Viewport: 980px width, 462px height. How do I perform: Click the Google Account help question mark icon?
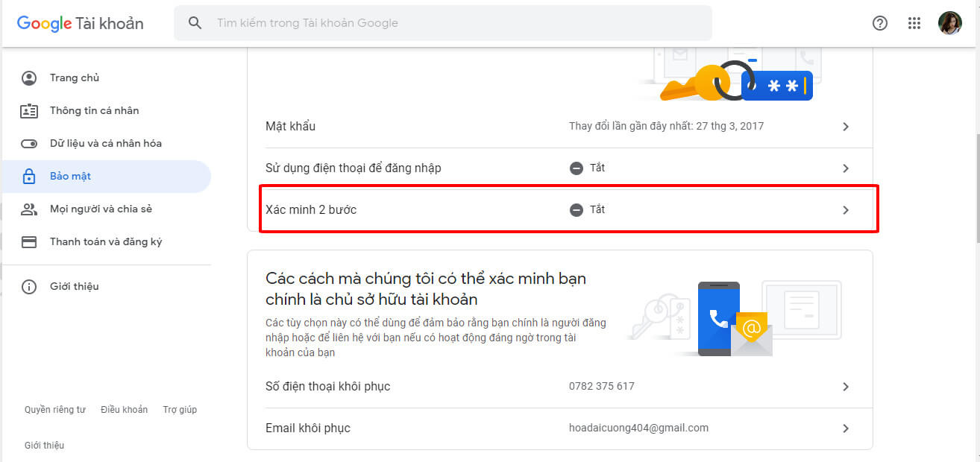(880, 23)
